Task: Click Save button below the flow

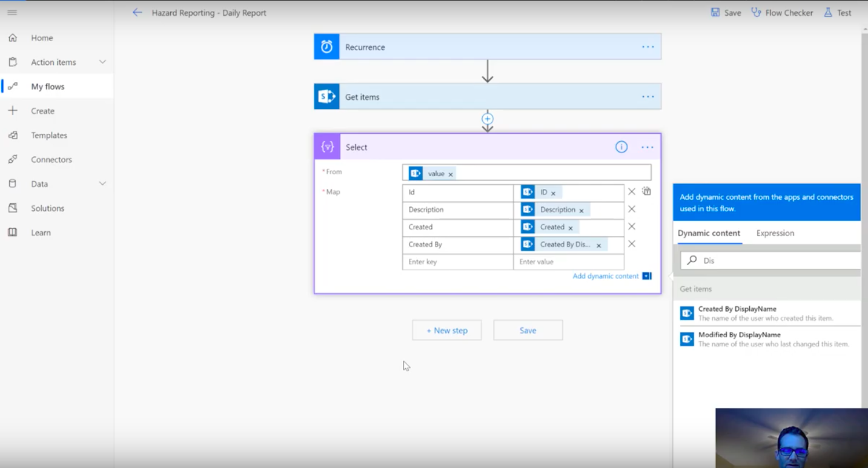Action: tap(528, 330)
